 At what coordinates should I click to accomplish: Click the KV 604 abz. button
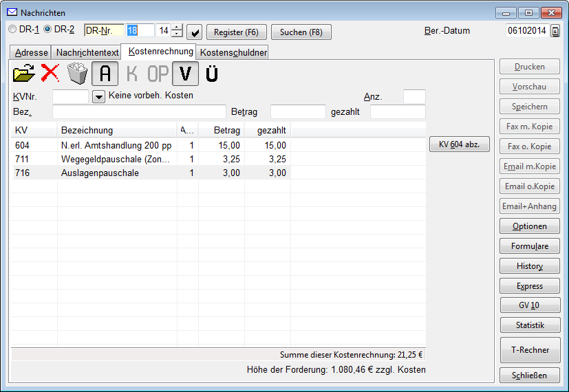pyautogui.click(x=459, y=144)
